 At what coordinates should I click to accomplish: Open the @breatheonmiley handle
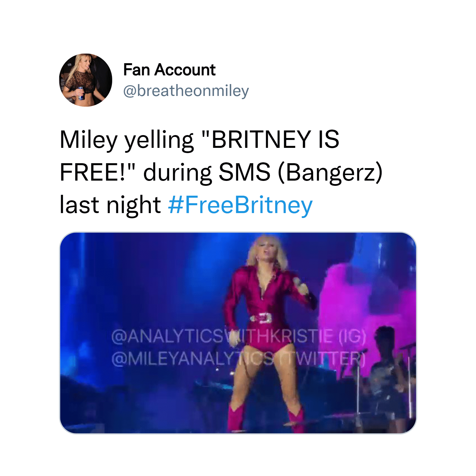(x=186, y=91)
